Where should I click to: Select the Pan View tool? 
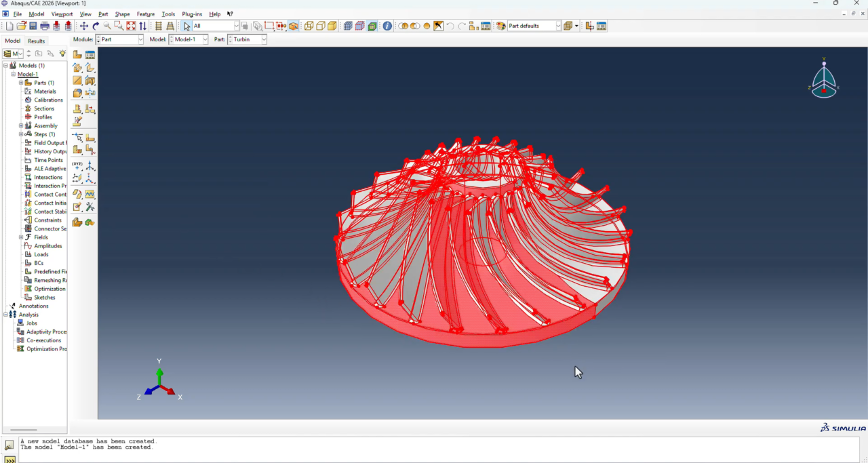click(84, 26)
